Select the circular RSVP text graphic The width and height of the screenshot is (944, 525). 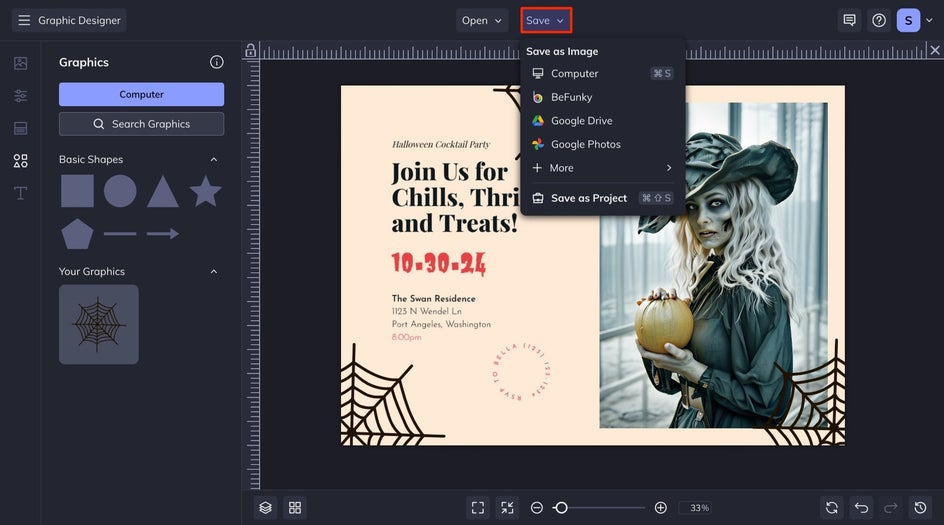click(x=521, y=371)
